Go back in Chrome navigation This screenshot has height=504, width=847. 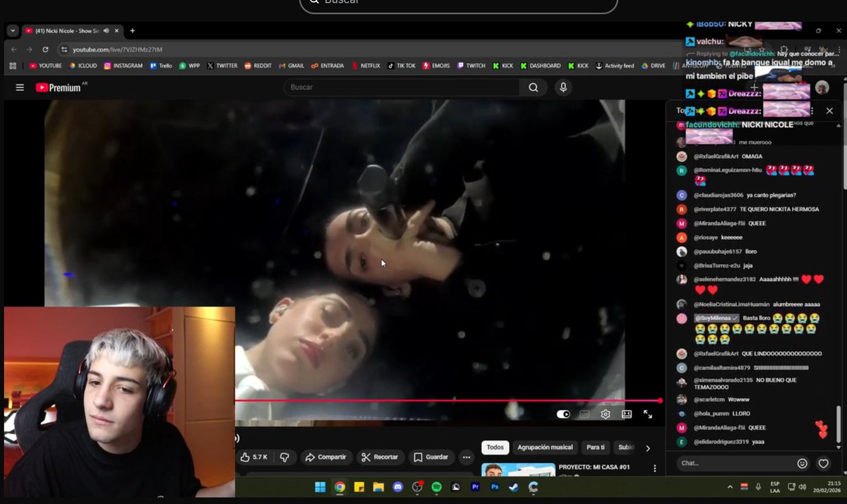tap(13, 49)
